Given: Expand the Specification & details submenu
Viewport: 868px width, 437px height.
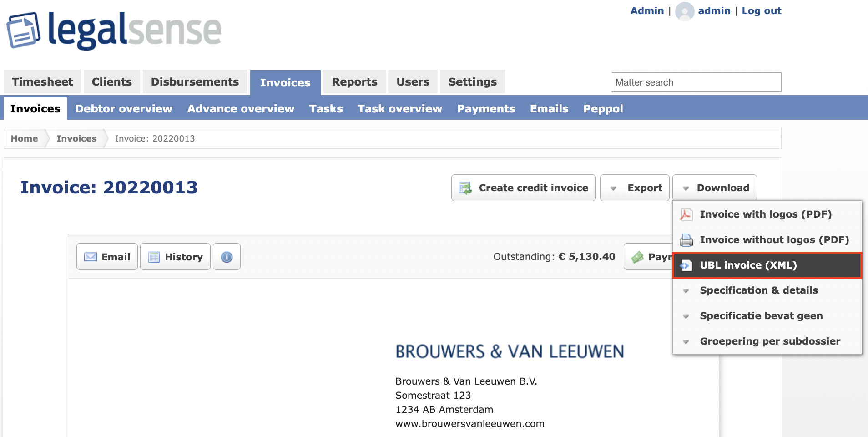Looking at the screenshot, I should coord(767,290).
